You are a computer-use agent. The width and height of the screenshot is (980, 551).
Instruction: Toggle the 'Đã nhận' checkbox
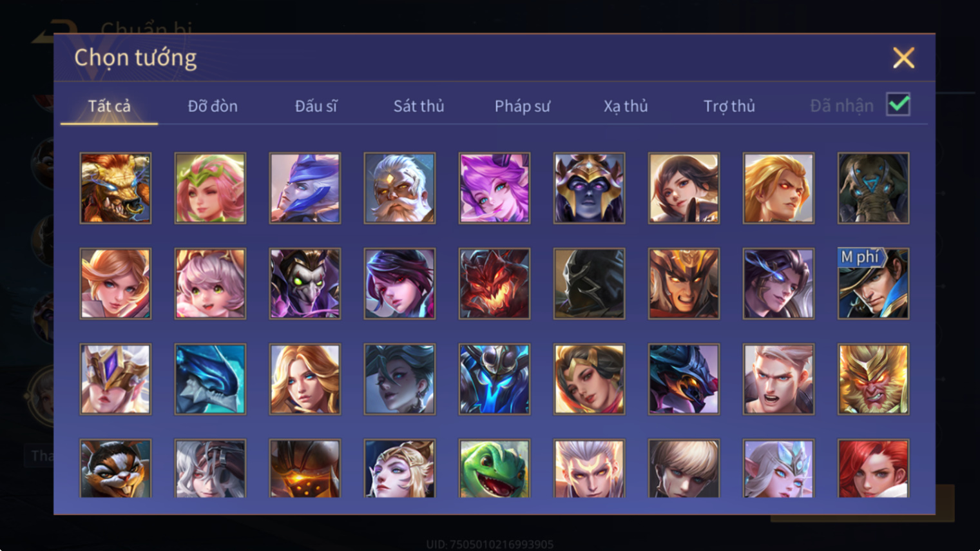[898, 104]
